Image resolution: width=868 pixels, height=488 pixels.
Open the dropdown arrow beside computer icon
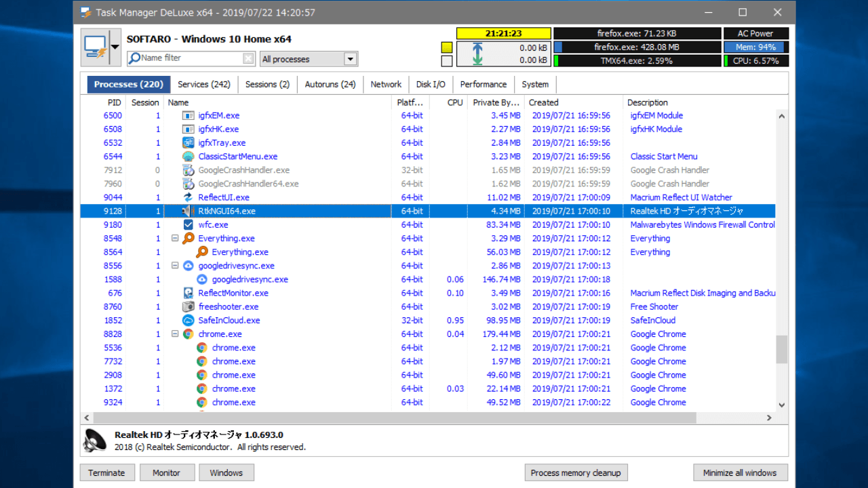pyautogui.click(x=115, y=47)
